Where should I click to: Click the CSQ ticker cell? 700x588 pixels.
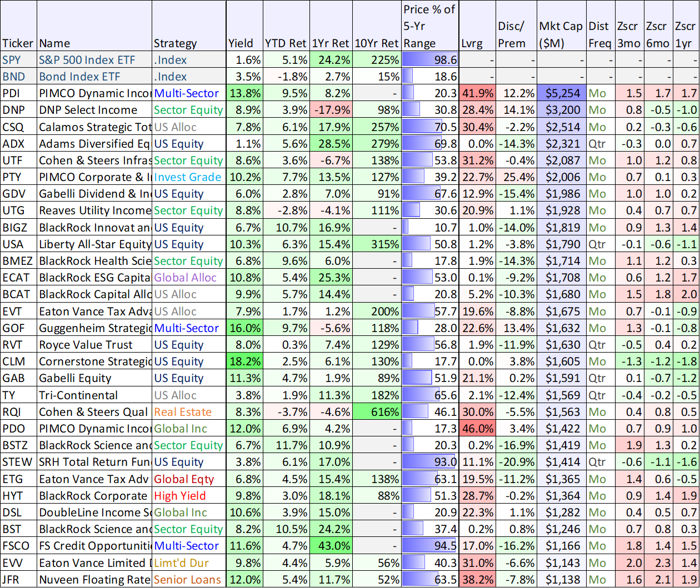(x=18, y=127)
